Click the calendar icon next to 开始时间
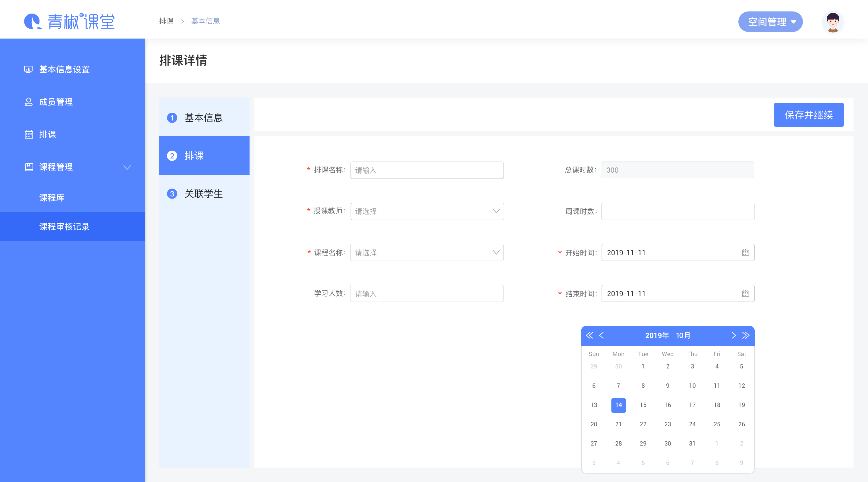This screenshot has height=482, width=868. pos(746,253)
